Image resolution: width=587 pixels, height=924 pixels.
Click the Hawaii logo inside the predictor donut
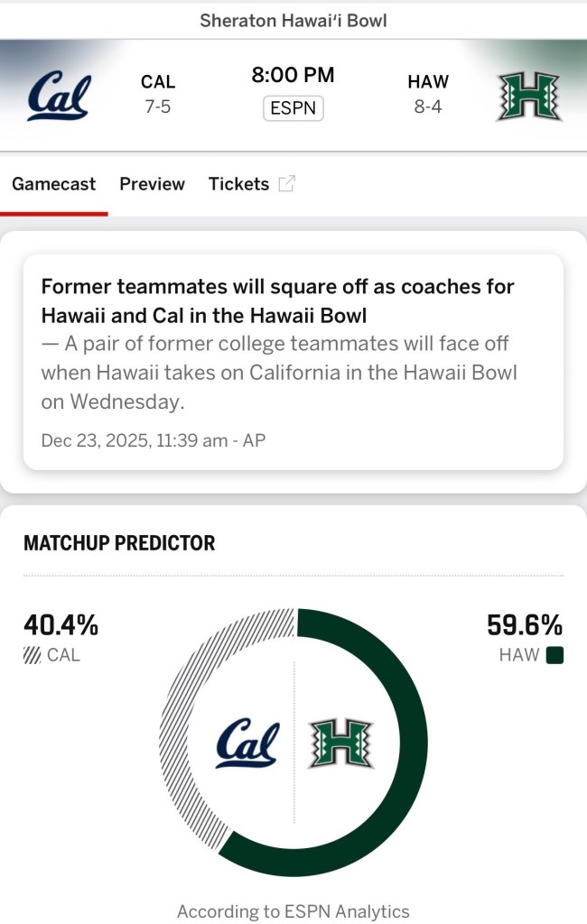click(340, 743)
